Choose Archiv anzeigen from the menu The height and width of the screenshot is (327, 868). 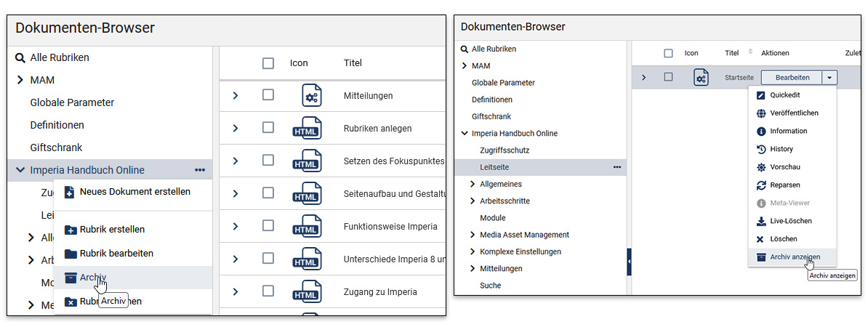click(795, 257)
